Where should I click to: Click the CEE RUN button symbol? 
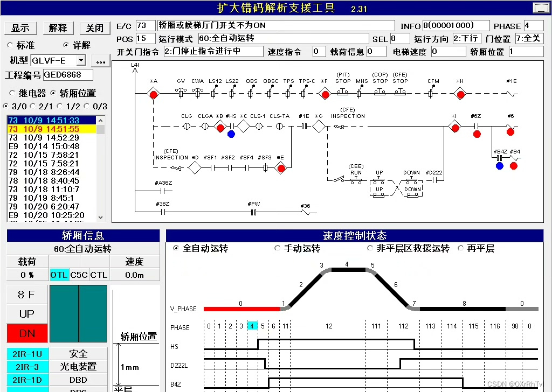(x=356, y=180)
